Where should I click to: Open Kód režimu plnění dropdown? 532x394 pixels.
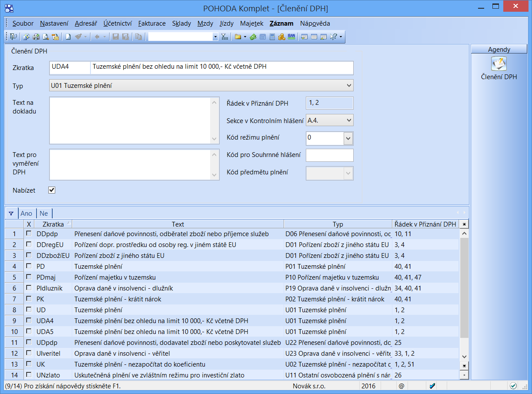click(x=348, y=138)
